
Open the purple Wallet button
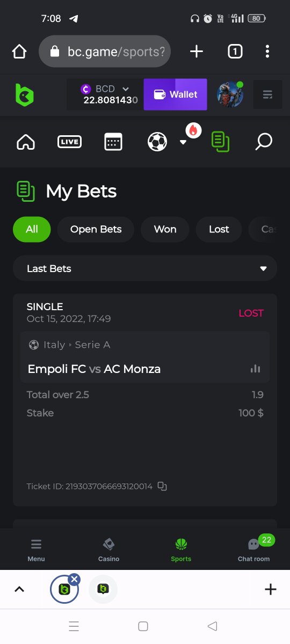[175, 94]
